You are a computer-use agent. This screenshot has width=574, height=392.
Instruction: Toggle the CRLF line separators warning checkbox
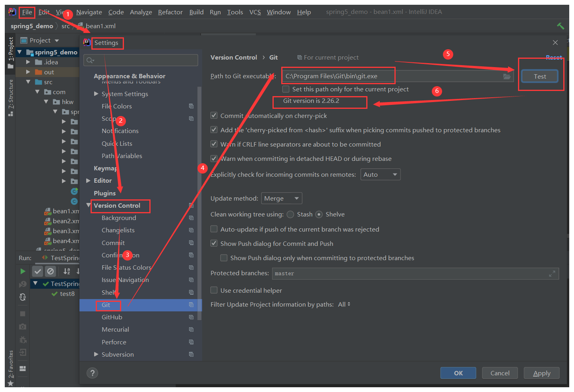(214, 144)
